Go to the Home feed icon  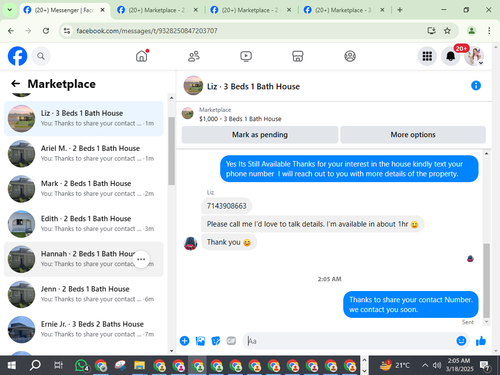pos(142,56)
